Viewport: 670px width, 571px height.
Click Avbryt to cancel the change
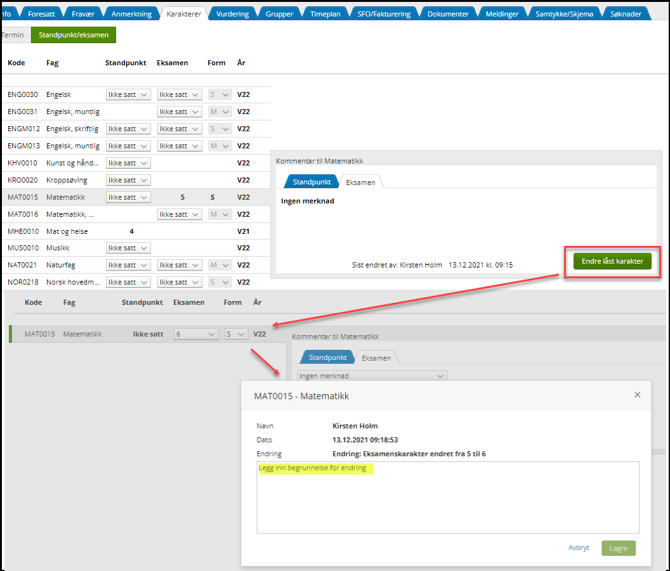point(578,548)
